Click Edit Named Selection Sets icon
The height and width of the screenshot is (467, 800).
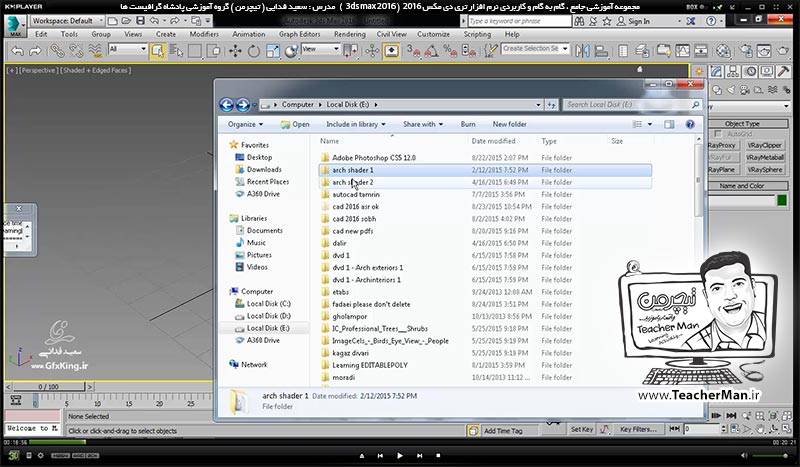(x=490, y=51)
